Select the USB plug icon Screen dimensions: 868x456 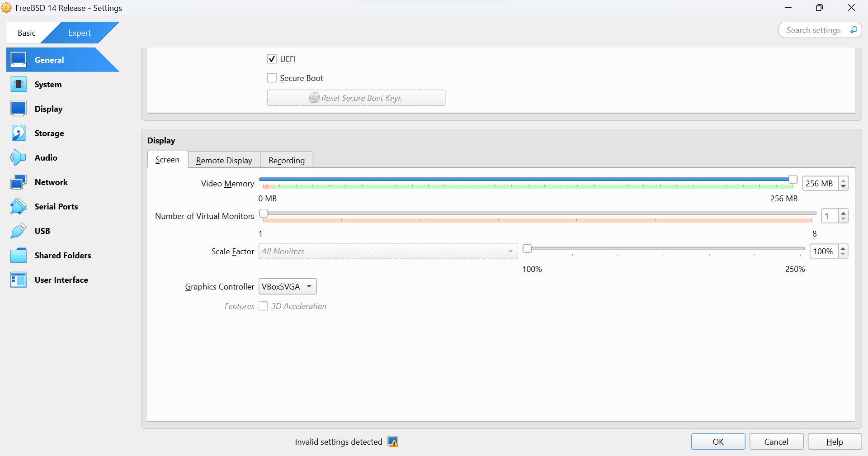(x=19, y=231)
